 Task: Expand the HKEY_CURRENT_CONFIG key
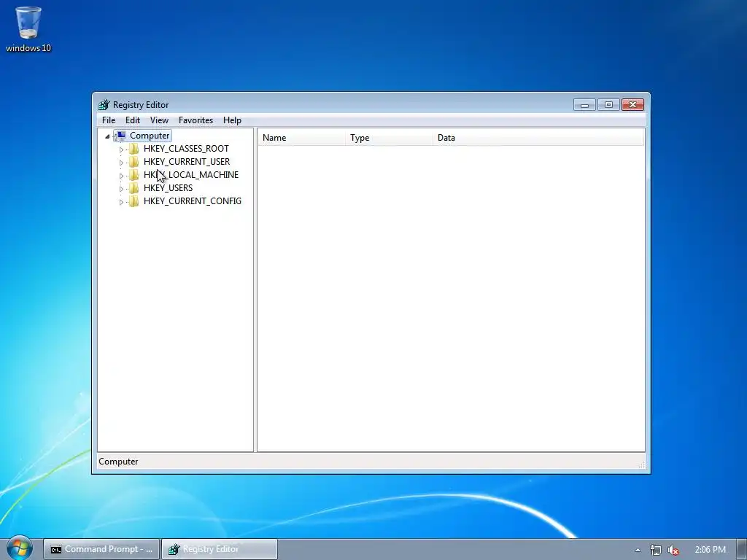[x=121, y=202]
